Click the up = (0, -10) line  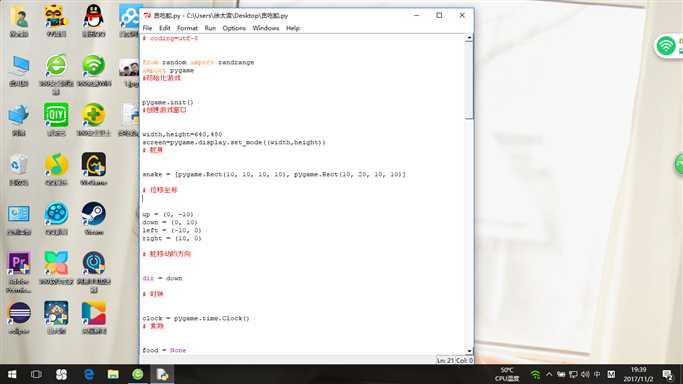tap(168, 214)
